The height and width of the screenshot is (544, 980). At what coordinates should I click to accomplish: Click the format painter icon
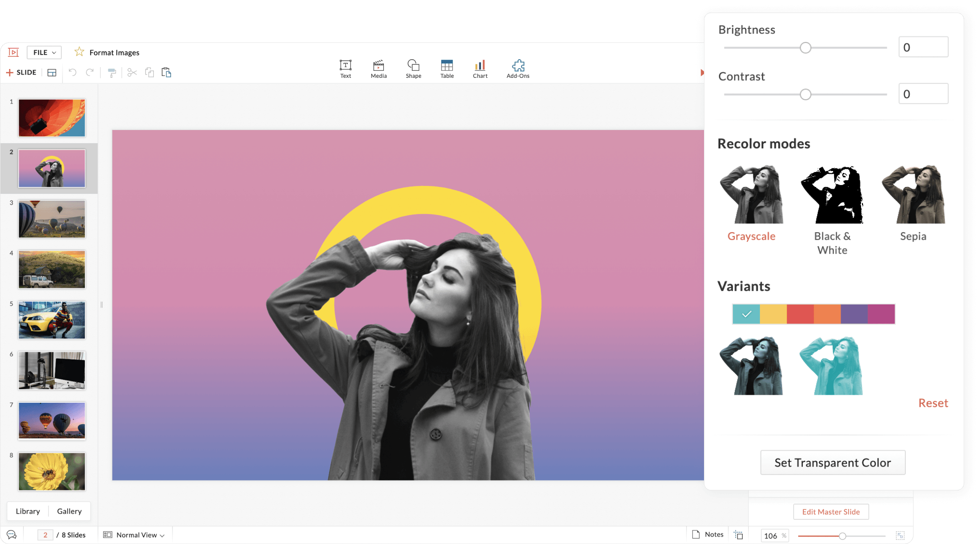(x=112, y=73)
